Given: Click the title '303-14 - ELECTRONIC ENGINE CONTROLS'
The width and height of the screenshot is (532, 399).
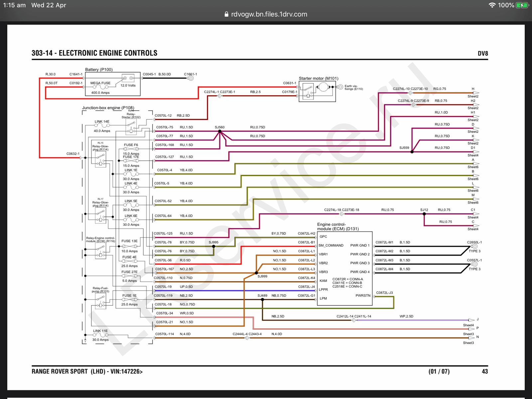Looking at the screenshot, I should tap(94, 53).
